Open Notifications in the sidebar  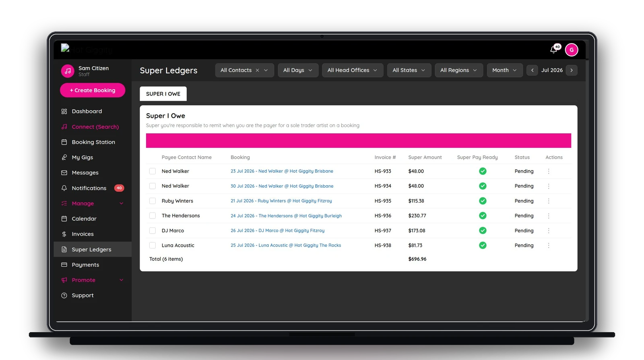[x=93, y=188]
